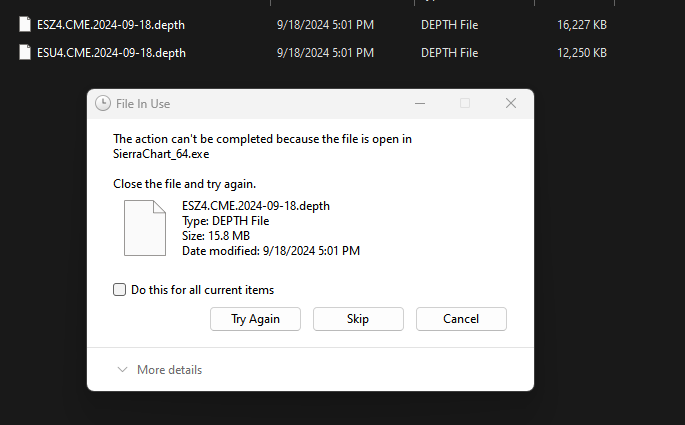
Task: Click the ESZ4 filename text inside the dialog
Action: [255, 206]
